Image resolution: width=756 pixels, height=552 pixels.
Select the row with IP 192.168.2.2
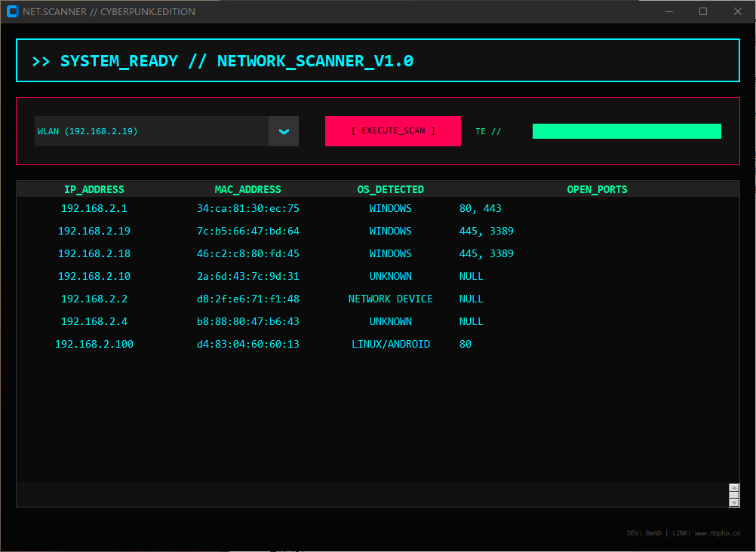point(377,299)
